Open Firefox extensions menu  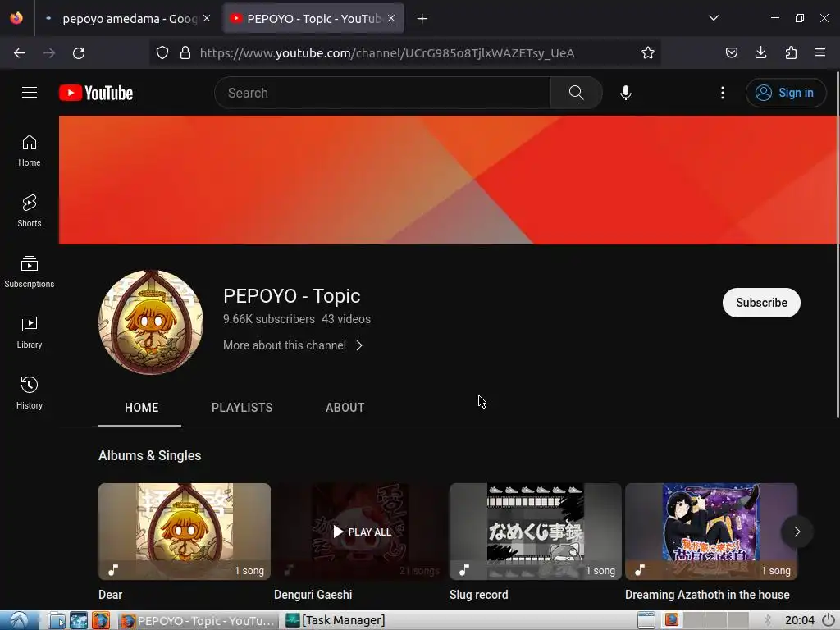click(x=791, y=52)
